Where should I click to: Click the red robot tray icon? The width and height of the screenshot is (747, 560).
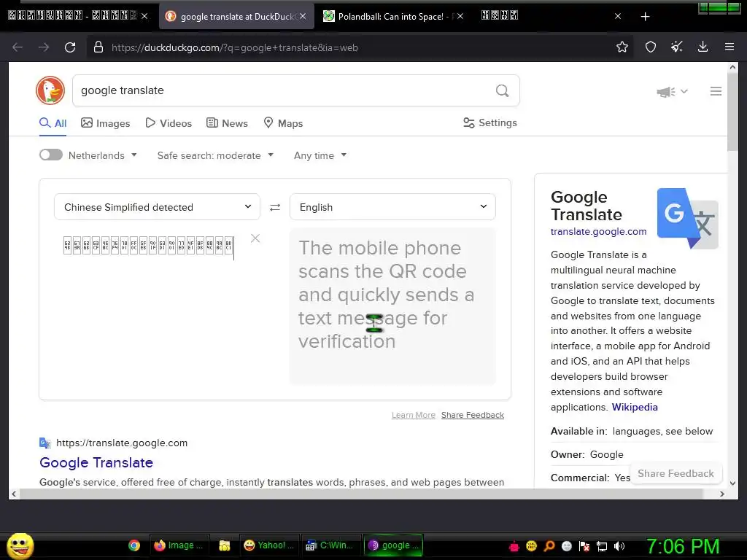[514, 546]
